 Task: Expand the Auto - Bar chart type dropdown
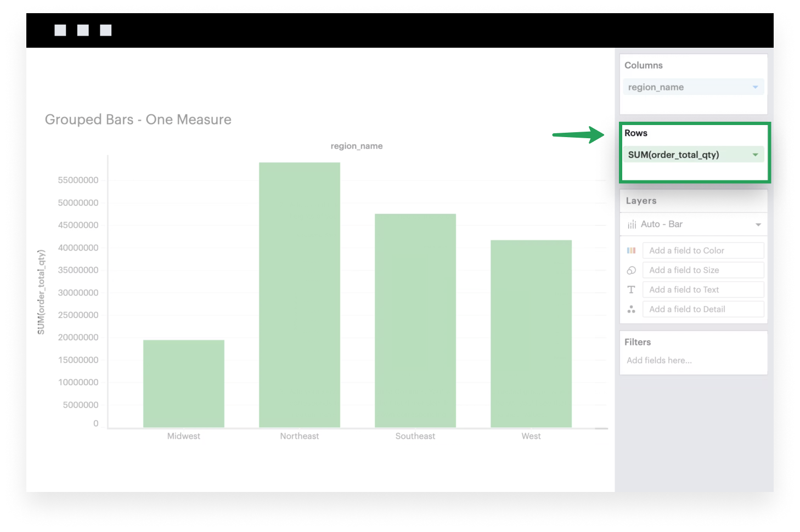click(758, 224)
